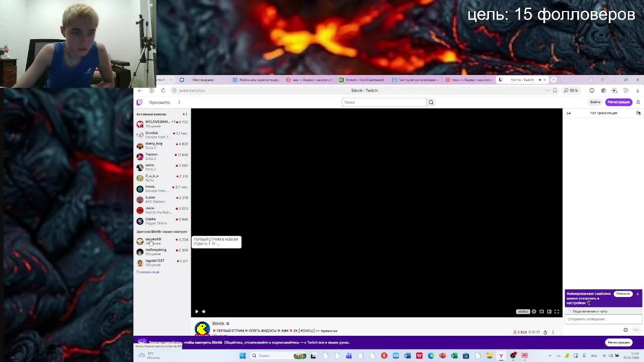Open the three-dot menu next to Просмотр

(x=179, y=103)
